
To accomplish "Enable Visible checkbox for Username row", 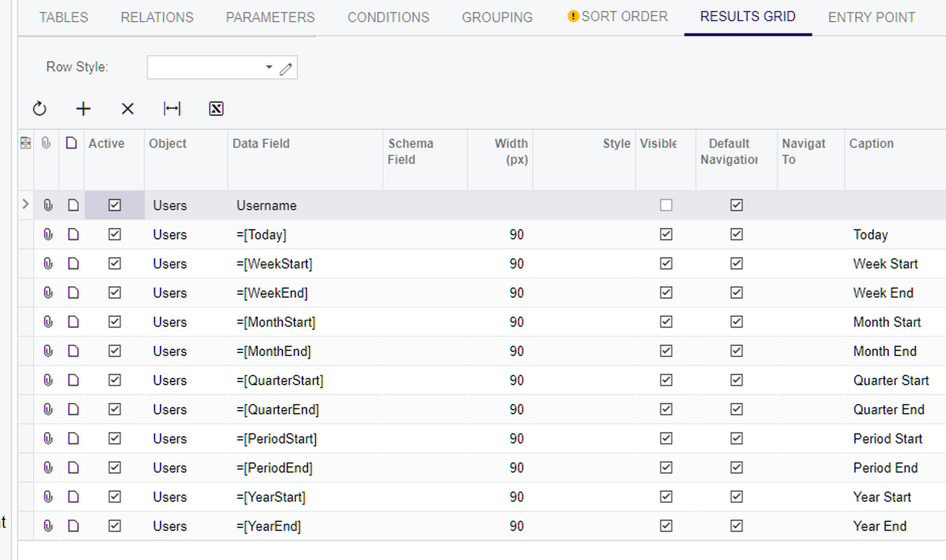I will pyautogui.click(x=666, y=205).
